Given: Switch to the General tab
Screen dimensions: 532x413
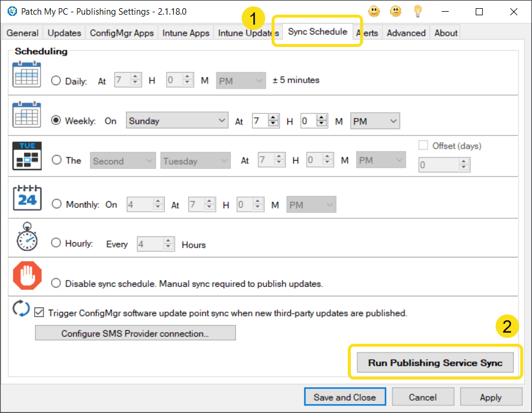Looking at the screenshot, I should coord(22,33).
